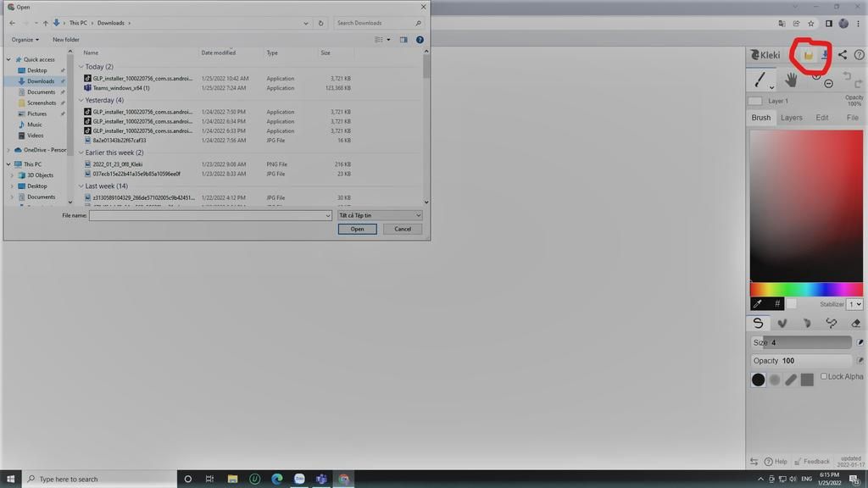Select the Brush tab
Viewport: 868px width, 488px height.
[x=760, y=118]
